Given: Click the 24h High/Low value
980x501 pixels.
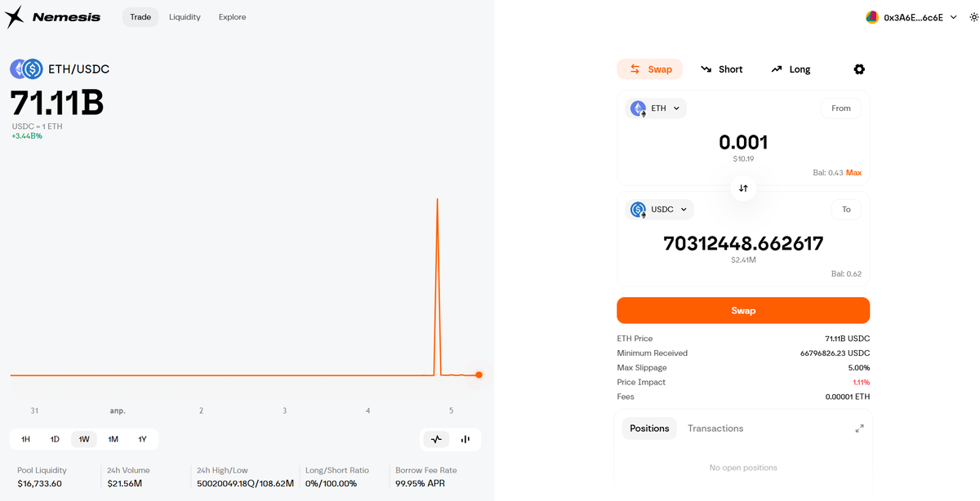Looking at the screenshot, I should coord(245,484).
